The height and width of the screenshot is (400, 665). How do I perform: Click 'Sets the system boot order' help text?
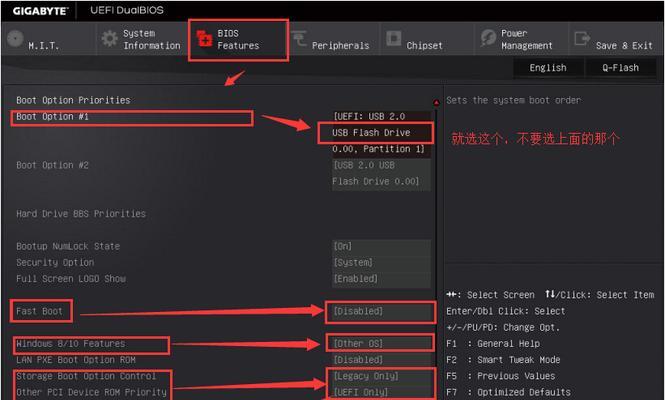[514, 101]
